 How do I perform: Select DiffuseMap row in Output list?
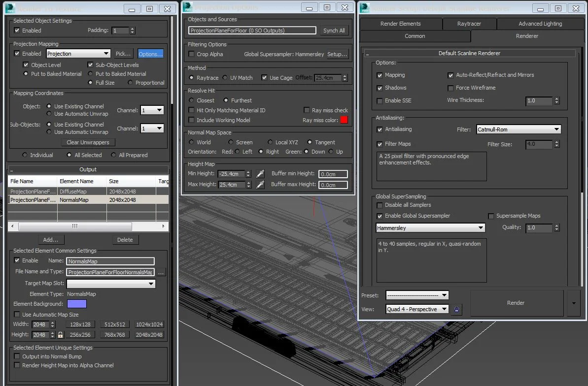tap(88, 192)
